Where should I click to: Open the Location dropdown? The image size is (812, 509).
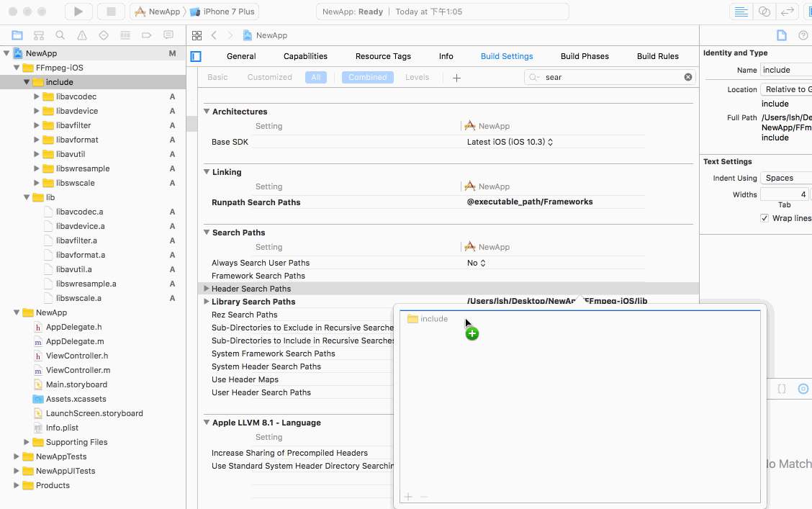pyautogui.click(x=786, y=89)
